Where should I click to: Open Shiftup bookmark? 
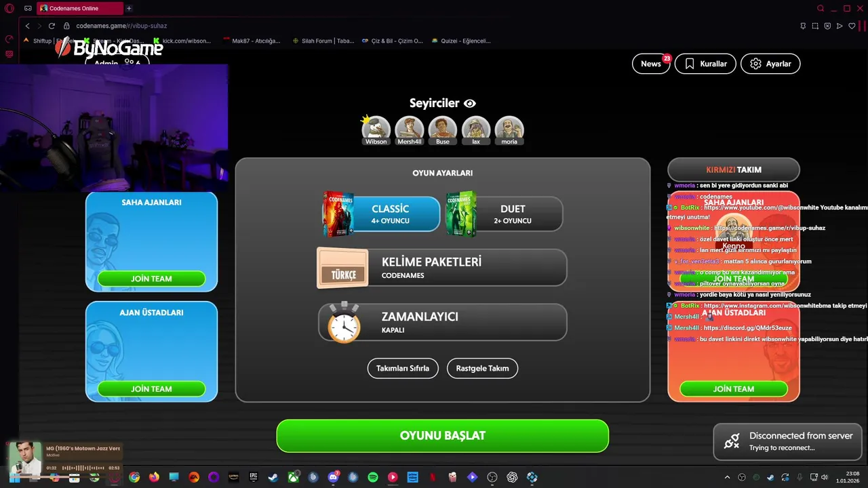[50, 41]
